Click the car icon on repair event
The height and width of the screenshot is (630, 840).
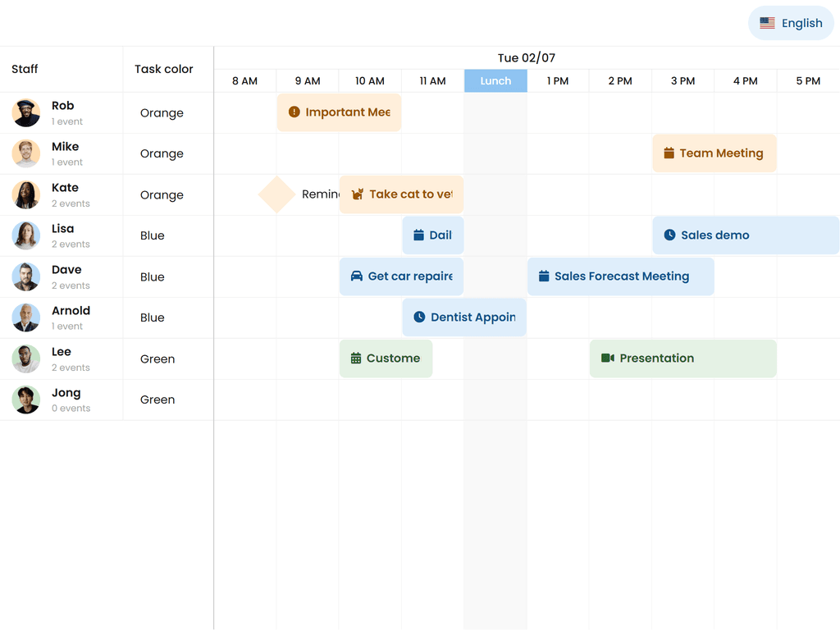357,276
